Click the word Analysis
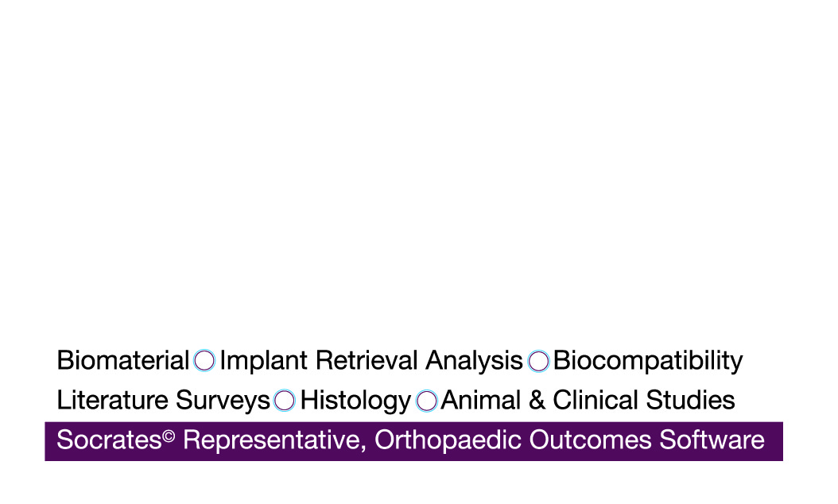Screen dimensions: 838x504 pos(474,361)
